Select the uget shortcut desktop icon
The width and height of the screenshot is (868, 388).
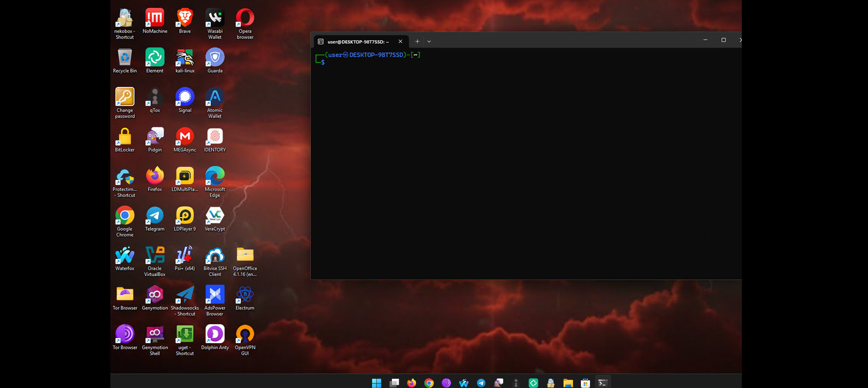[185, 341]
